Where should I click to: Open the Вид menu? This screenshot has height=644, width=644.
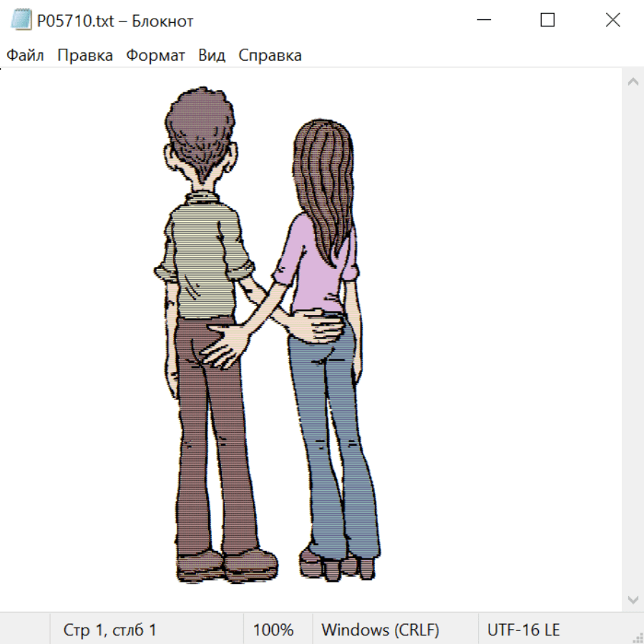212,56
